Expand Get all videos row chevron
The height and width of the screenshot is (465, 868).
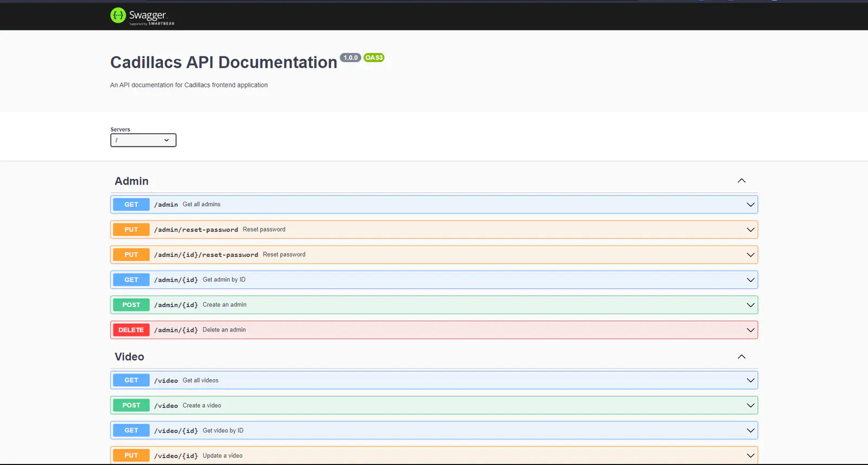point(750,380)
